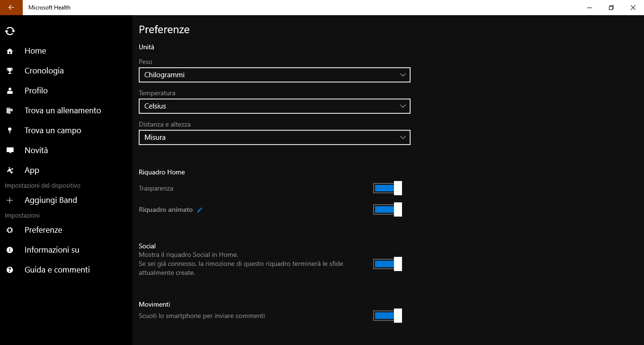Toggle the Trasparenza switch
This screenshot has width=644, height=345.
pyautogui.click(x=387, y=188)
